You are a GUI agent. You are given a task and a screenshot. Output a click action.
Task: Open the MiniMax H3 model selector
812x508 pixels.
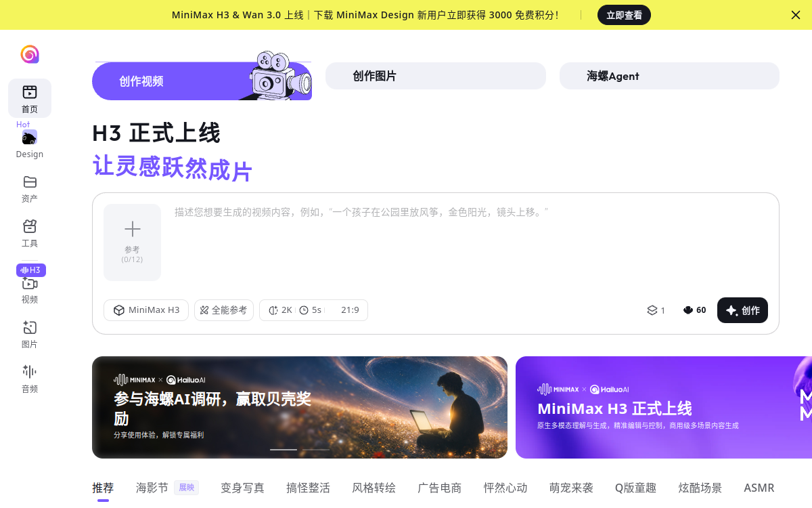point(146,310)
